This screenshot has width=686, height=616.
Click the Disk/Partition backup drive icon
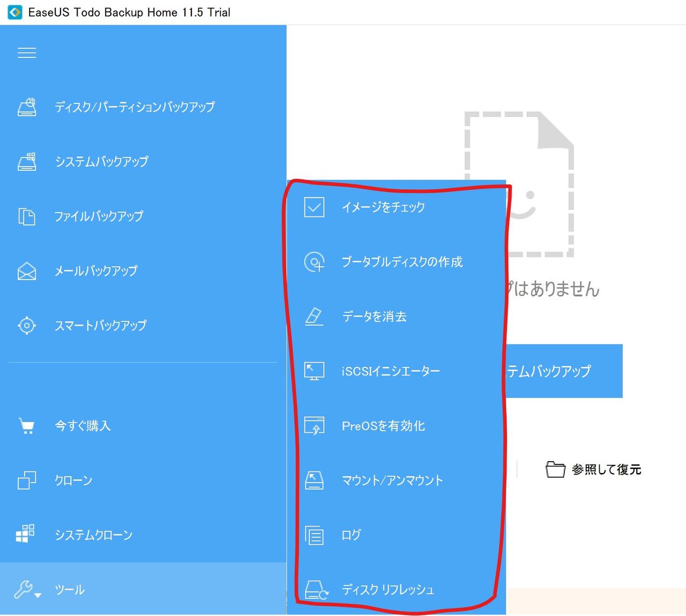pyautogui.click(x=27, y=107)
